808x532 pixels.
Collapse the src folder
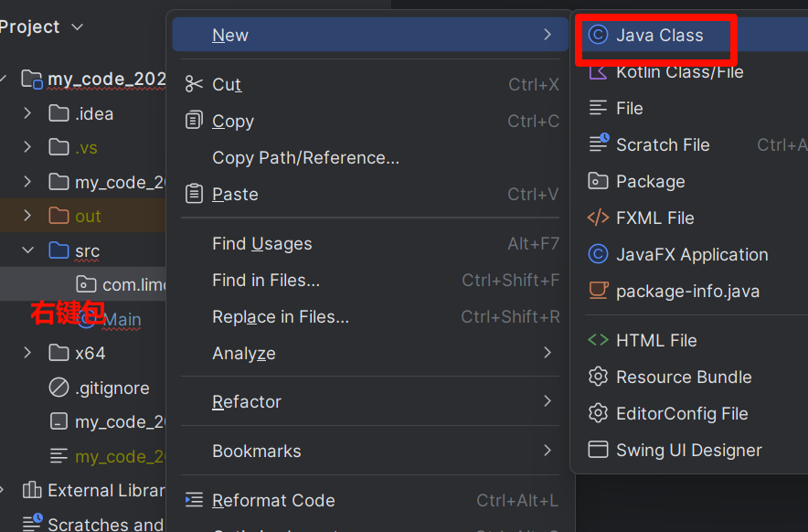(27, 250)
